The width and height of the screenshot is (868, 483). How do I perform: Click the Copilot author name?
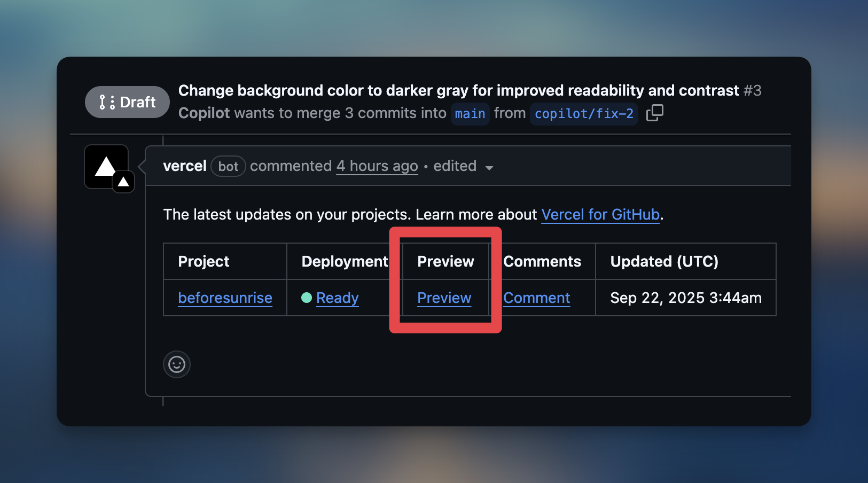point(204,113)
